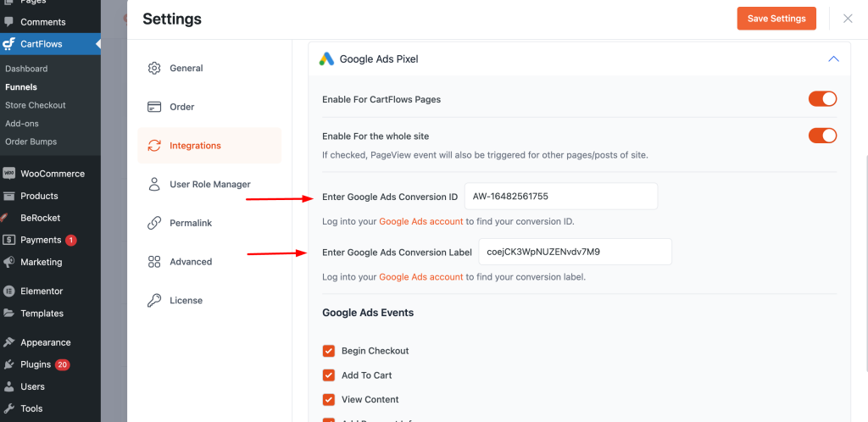Open Google Ads account link for conversion ID
The width and height of the screenshot is (868, 422).
coord(420,221)
